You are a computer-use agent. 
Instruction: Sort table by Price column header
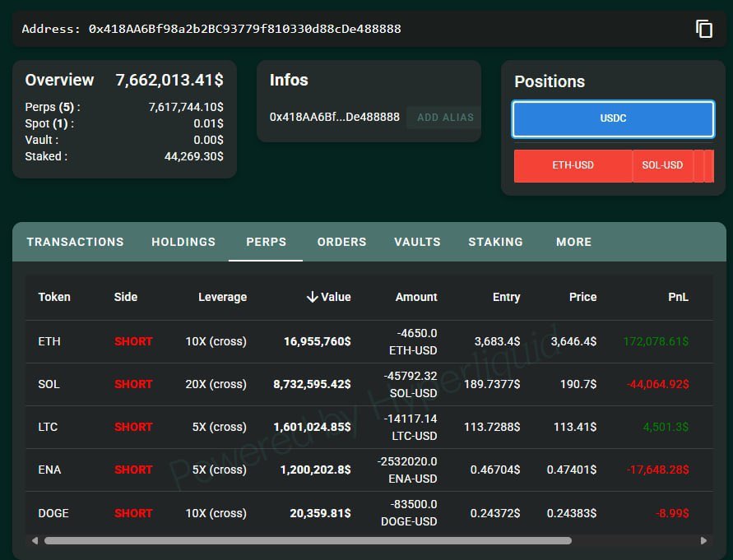(583, 297)
